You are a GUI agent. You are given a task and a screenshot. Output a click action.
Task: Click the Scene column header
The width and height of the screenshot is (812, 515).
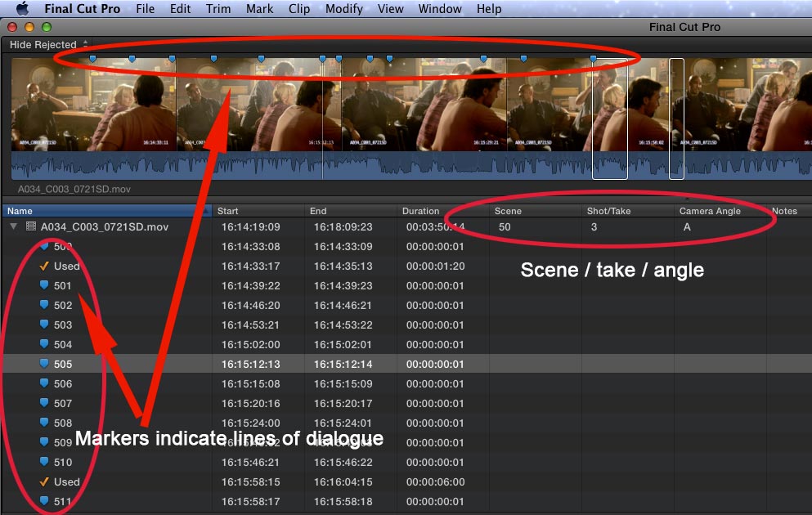point(535,211)
